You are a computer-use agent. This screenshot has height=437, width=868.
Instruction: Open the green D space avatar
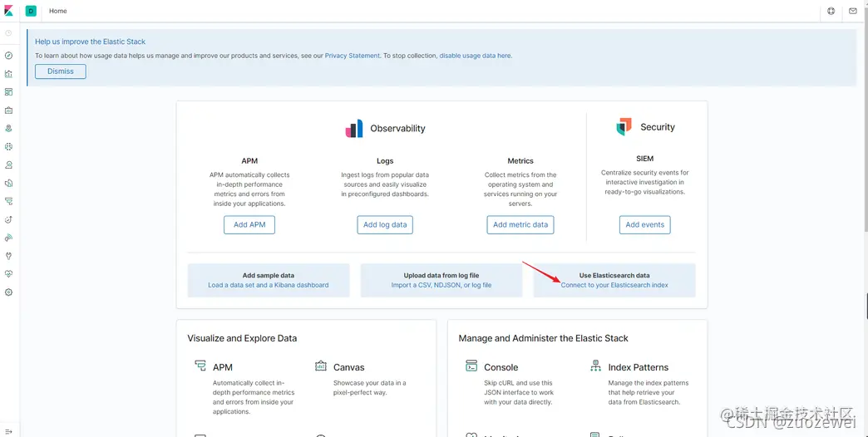[x=31, y=11]
